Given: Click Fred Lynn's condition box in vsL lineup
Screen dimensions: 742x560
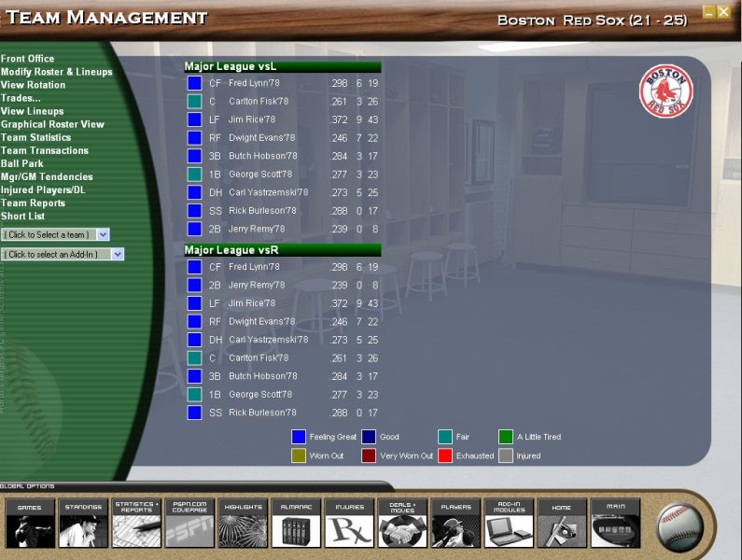Looking at the screenshot, I should 194,83.
